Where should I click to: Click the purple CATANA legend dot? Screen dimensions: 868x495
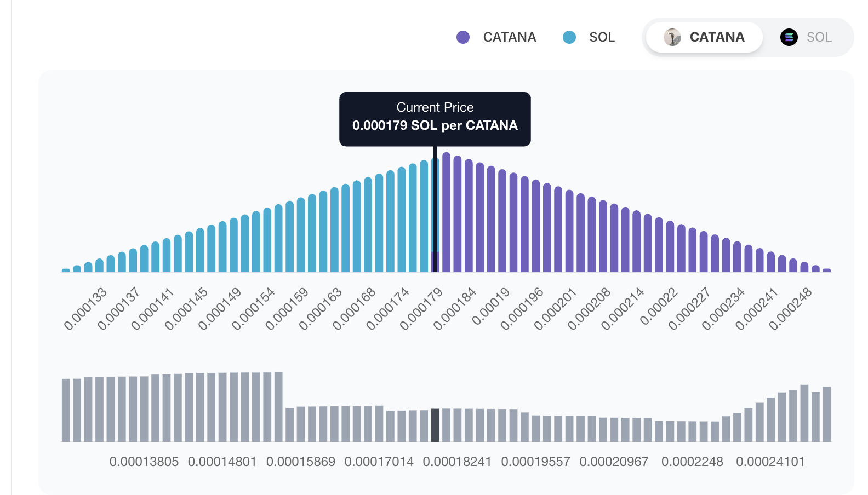(x=463, y=37)
